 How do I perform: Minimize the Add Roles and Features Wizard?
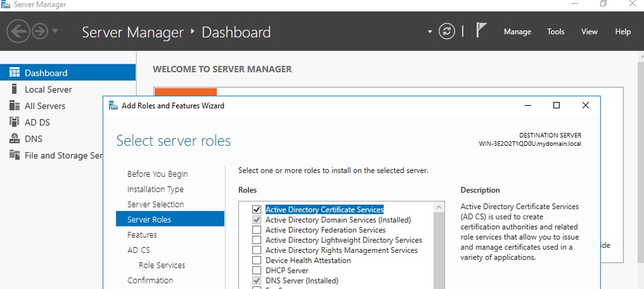pos(528,106)
